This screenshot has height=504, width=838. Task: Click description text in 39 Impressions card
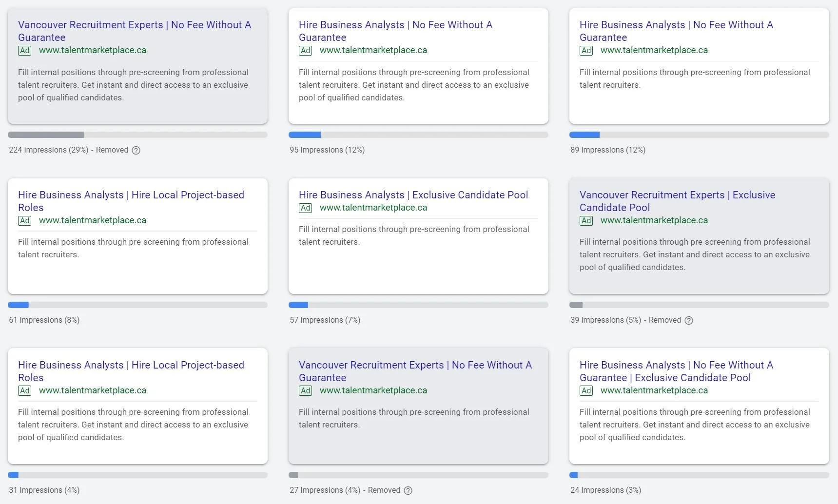[x=695, y=254]
